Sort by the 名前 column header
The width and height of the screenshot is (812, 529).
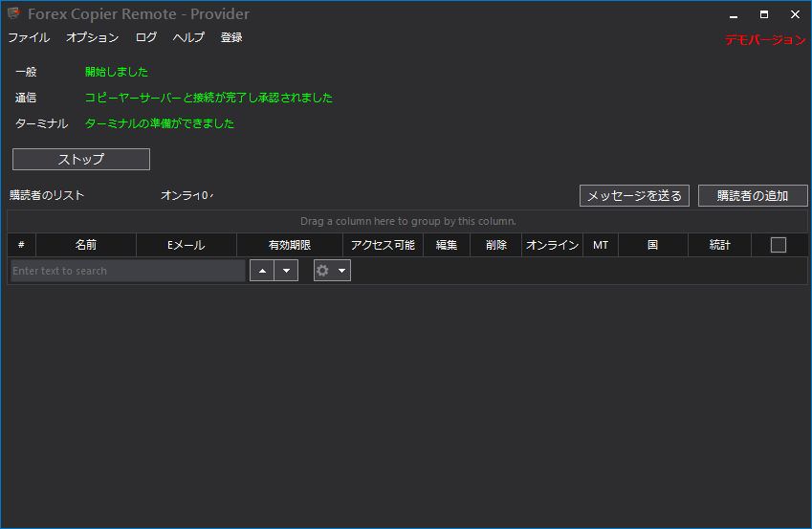click(86, 245)
